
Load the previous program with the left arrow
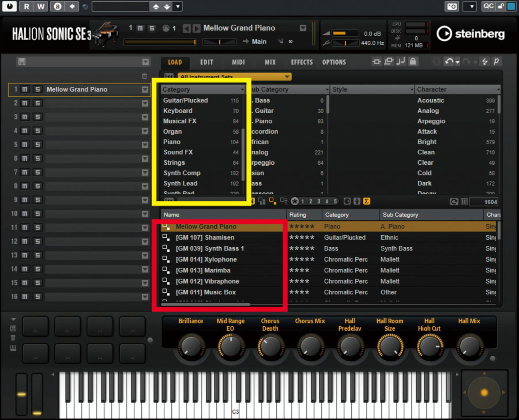(x=186, y=28)
